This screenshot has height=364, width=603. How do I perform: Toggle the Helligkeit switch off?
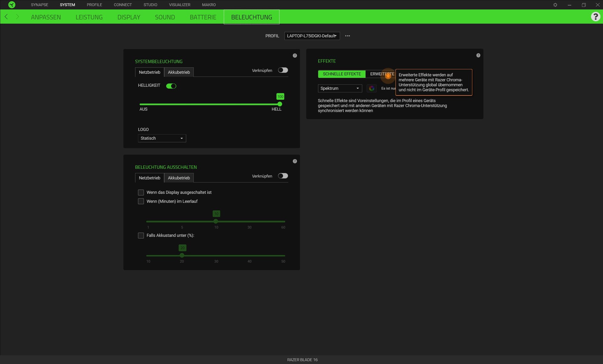coord(171,86)
